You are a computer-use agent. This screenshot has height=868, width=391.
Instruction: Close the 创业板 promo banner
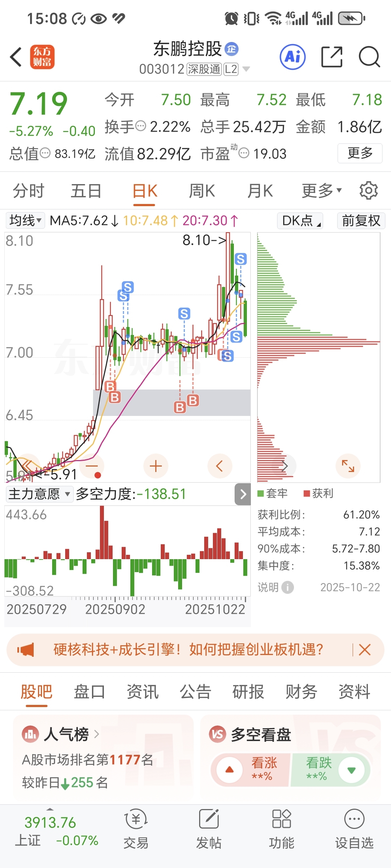click(365, 650)
